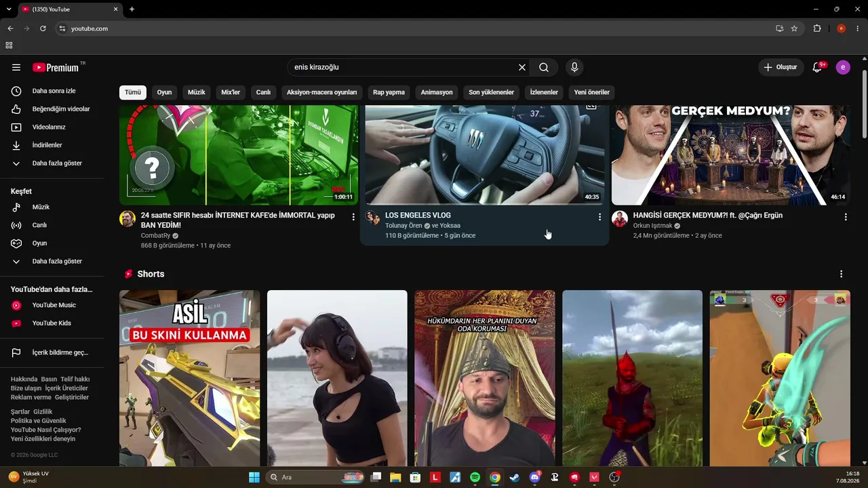Select the Müzik filter chip
This screenshot has height=488, width=868.
click(197, 92)
